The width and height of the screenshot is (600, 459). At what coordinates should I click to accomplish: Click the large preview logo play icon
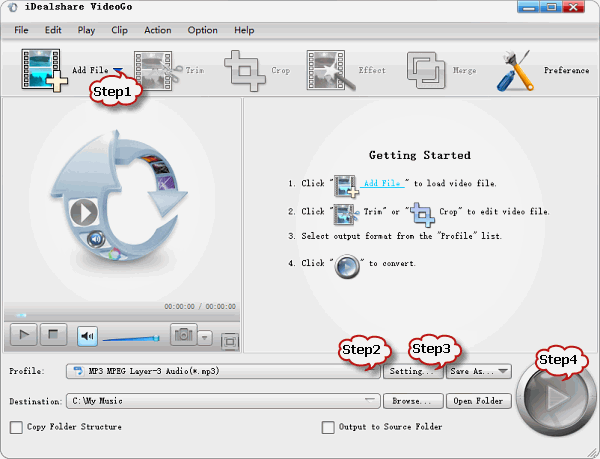(x=84, y=213)
